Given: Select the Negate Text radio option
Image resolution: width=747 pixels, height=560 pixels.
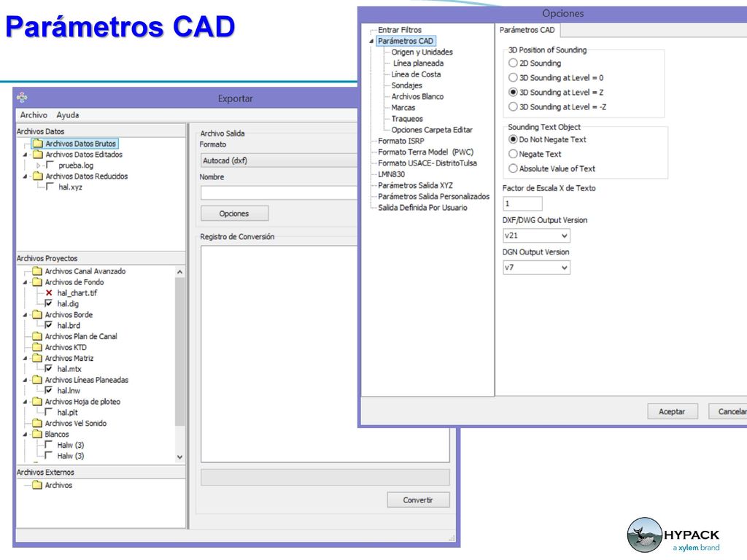Looking at the screenshot, I should pyautogui.click(x=513, y=154).
